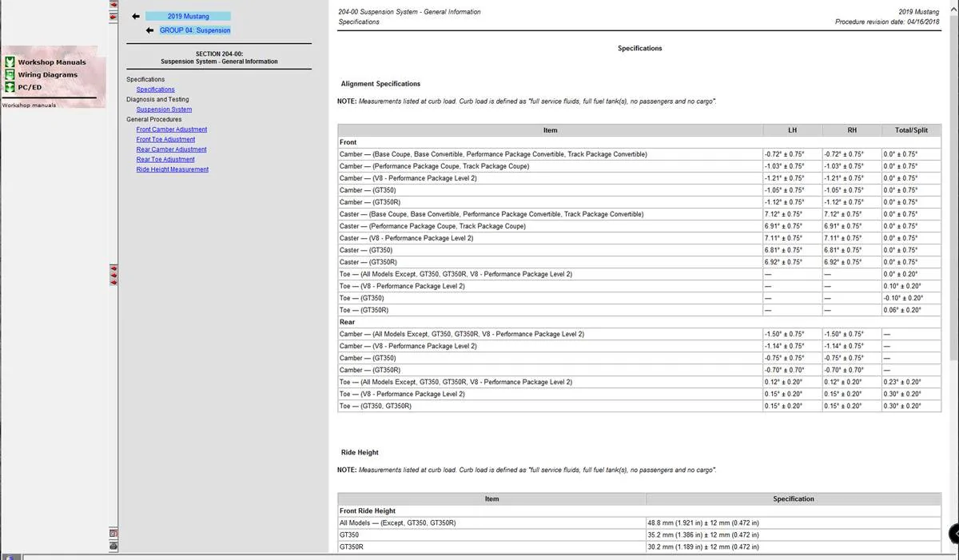This screenshot has height=560, width=959.
Task: Click the red arrows in the middle of the divider
Action: pos(113,276)
